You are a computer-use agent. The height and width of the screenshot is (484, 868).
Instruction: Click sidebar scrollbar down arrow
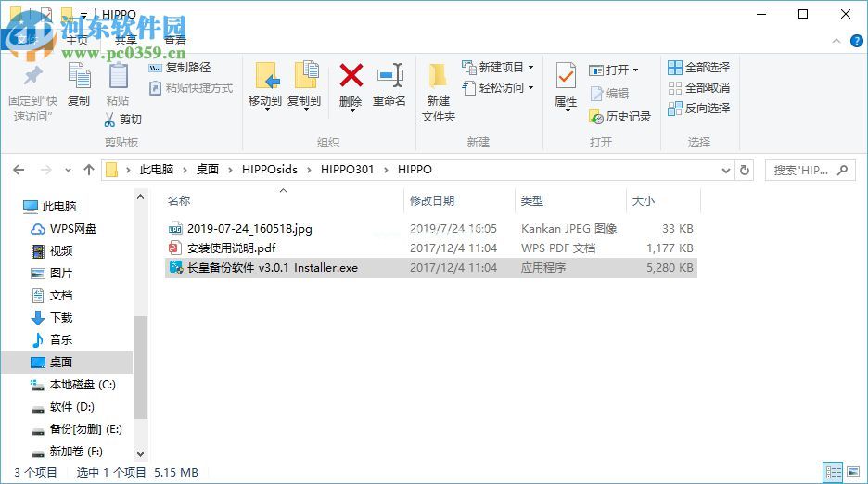pyautogui.click(x=141, y=454)
